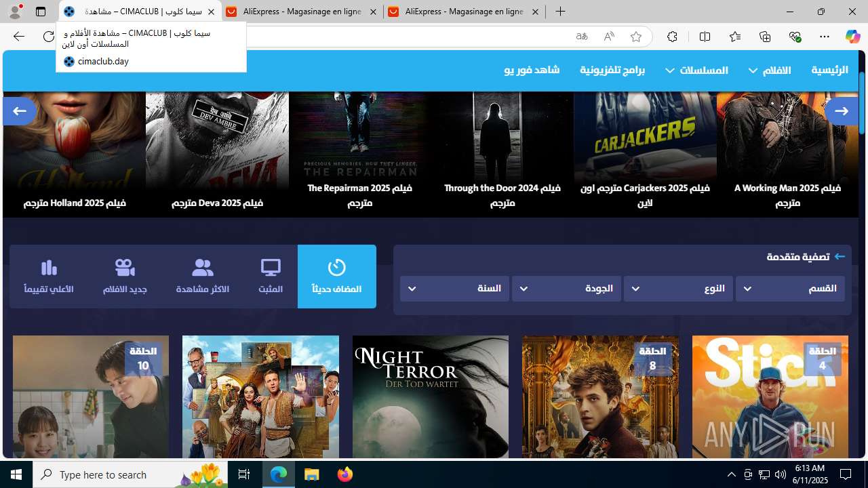
Task: Open the Night Terror poster thumbnail
Action: pyautogui.click(x=431, y=396)
